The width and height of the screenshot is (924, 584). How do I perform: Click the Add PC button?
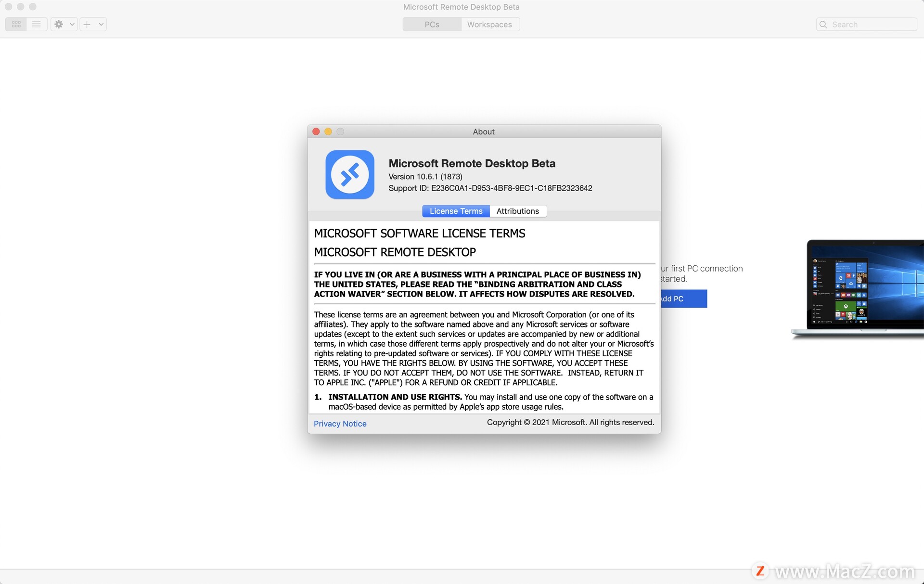pyautogui.click(x=684, y=298)
